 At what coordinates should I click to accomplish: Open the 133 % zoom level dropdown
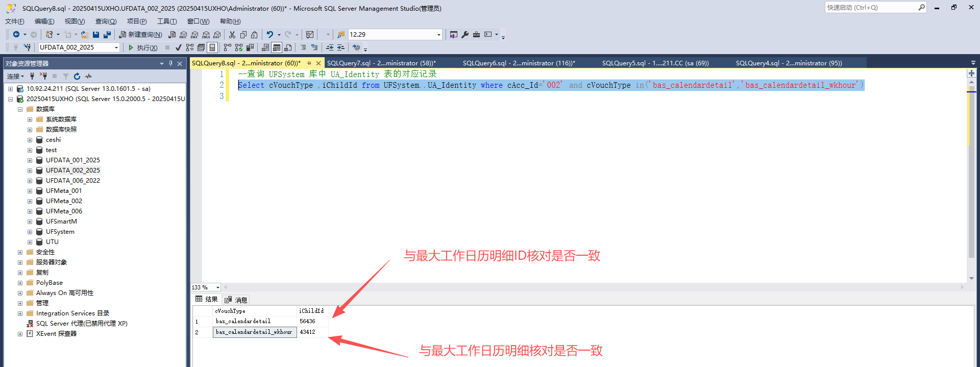point(218,287)
